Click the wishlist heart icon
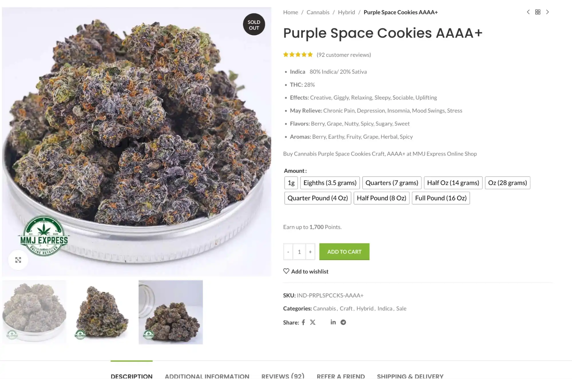The image size is (572, 392). (x=286, y=271)
